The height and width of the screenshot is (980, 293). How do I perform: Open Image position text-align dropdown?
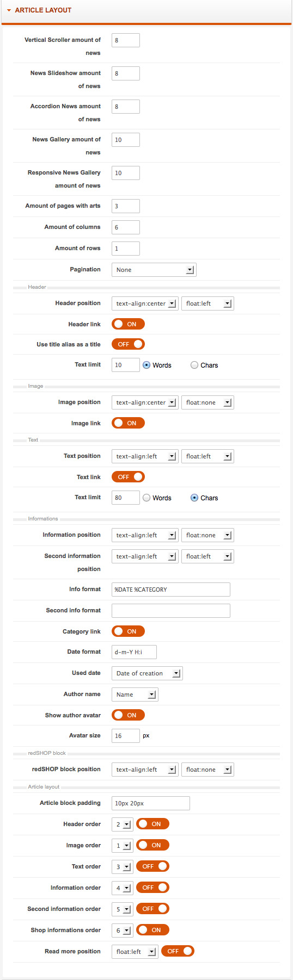[x=145, y=402]
